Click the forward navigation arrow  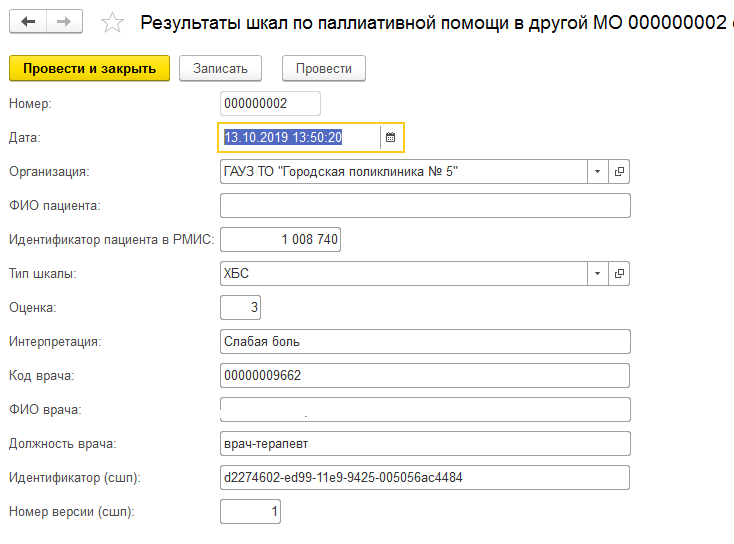coord(64,22)
